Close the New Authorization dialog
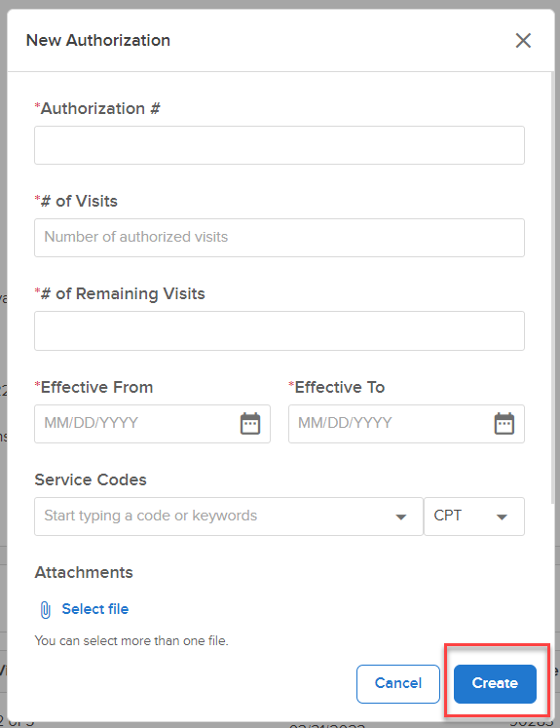The image size is (560, 728). pyautogui.click(x=523, y=40)
